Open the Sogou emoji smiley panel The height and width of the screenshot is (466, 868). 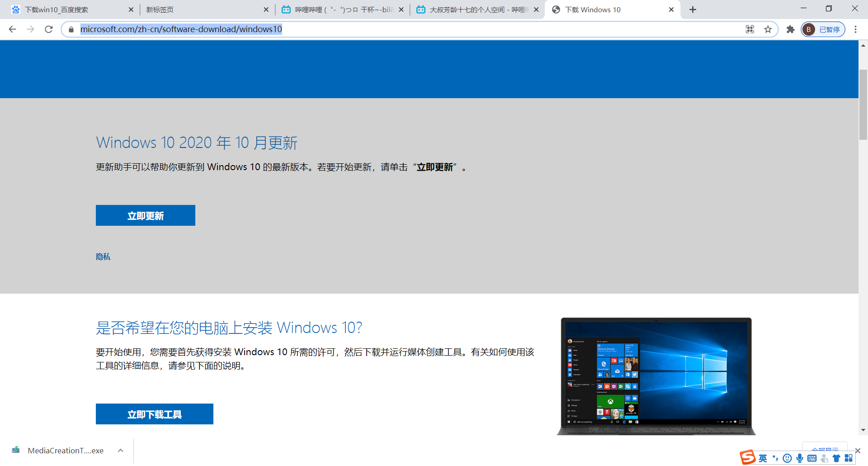788,458
